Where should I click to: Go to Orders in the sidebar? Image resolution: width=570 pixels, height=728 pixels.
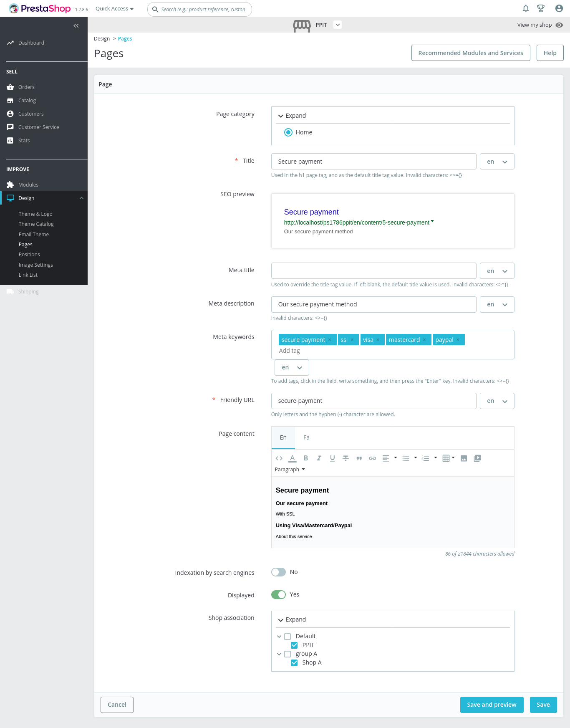(26, 87)
